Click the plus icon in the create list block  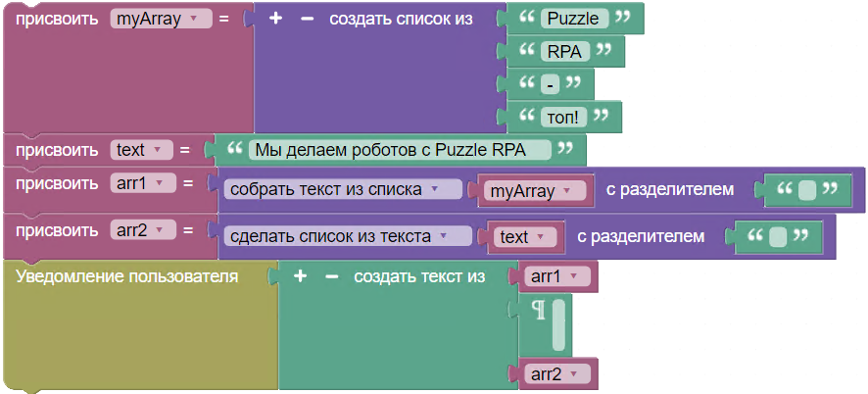(x=275, y=19)
